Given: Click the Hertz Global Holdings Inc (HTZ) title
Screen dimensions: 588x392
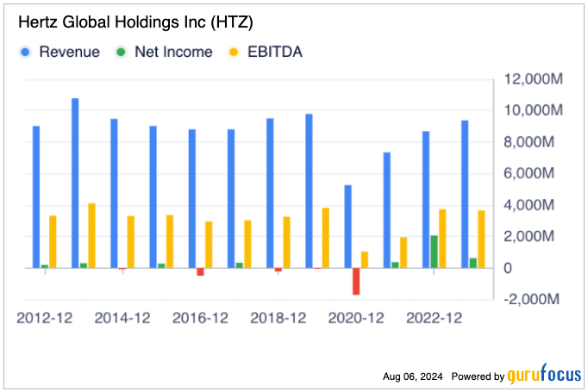Looking at the screenshot, I should tap(135, 22).
